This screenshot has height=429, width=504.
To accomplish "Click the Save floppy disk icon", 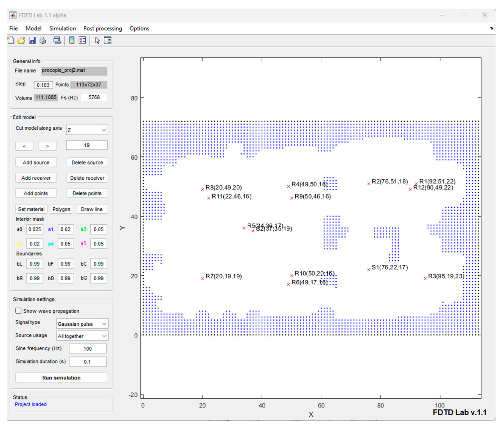I will coord(32,40).
